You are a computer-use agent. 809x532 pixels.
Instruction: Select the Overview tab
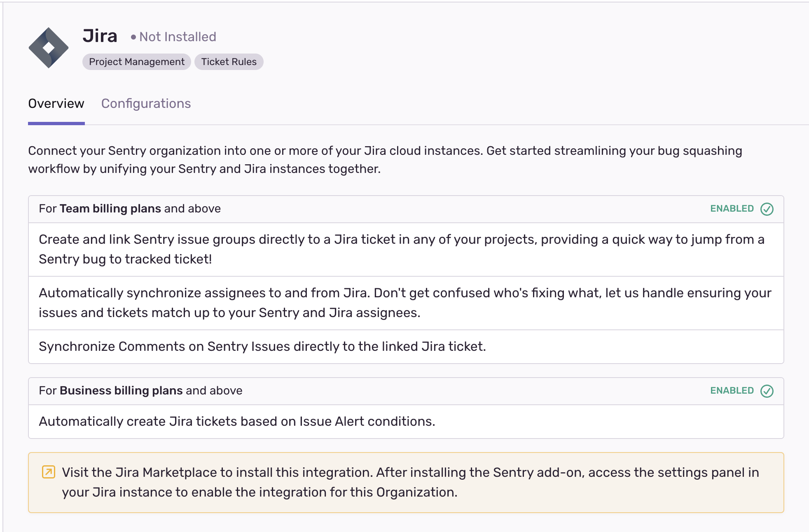coord(56,103)
